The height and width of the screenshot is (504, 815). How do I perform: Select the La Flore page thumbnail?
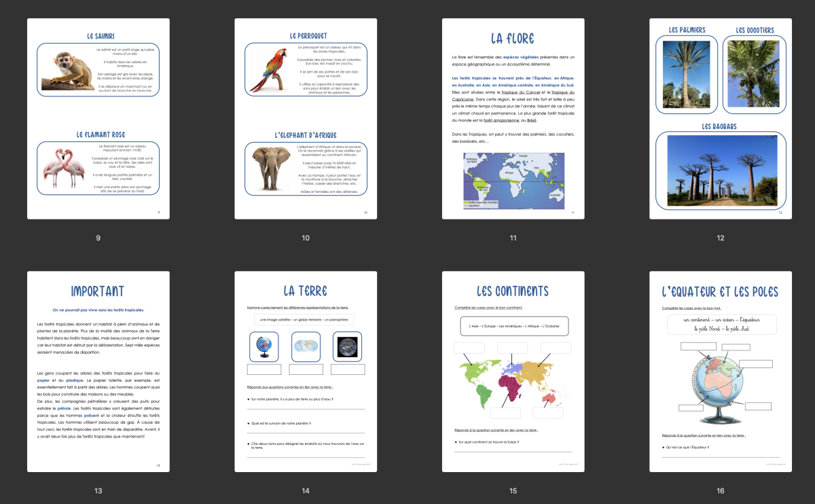(513, 119)
